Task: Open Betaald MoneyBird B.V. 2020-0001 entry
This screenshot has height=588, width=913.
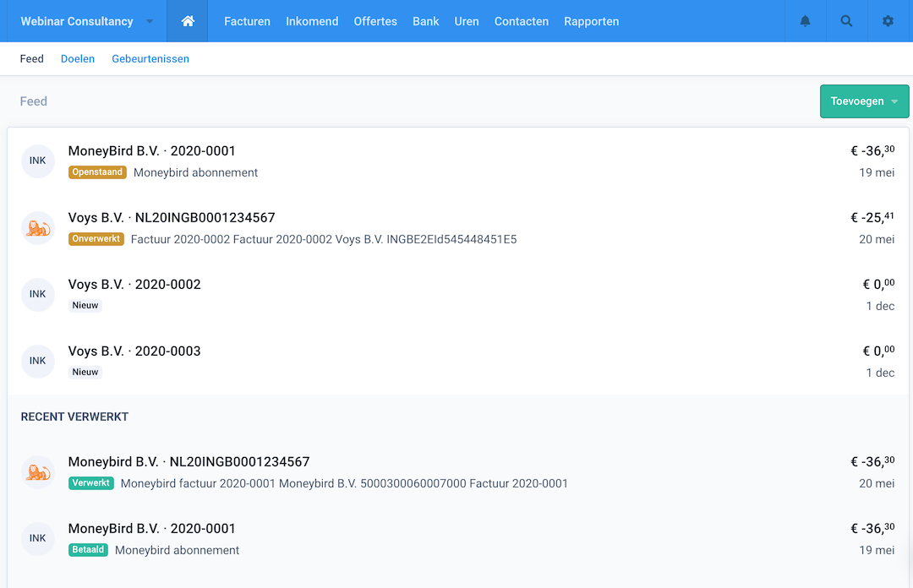Action: [x=457, y=538]
